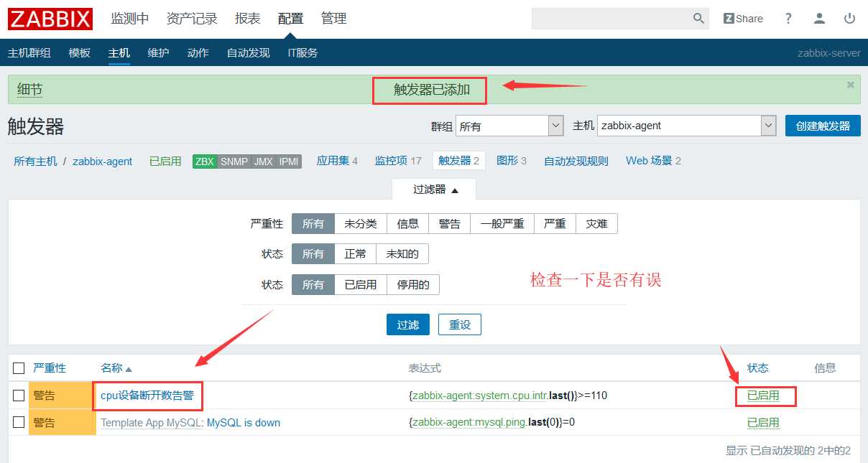Check the cpu设备断开数告警 row checkbox
Viewport: 868px width, 463px height.
click(19, 396)
